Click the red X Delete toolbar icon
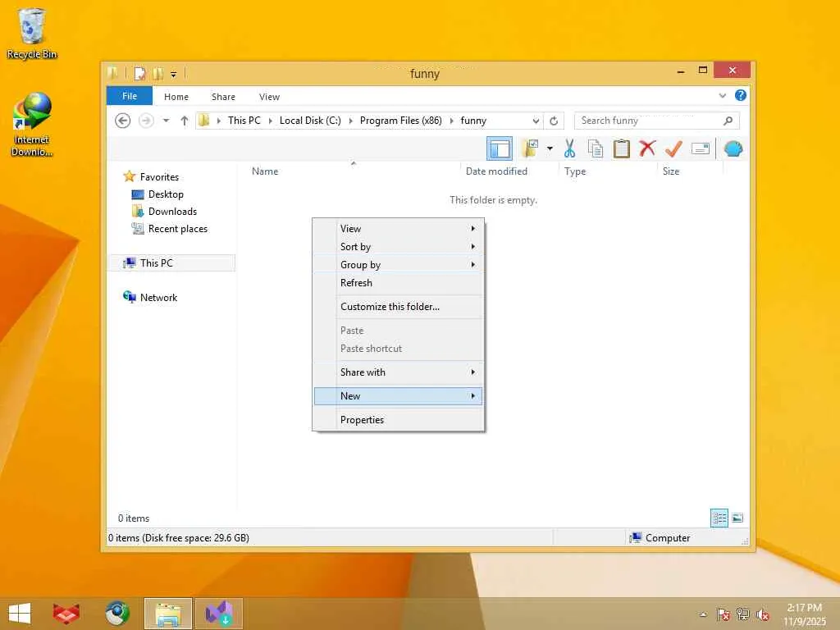The height and width of the screenshot is (630, 840). point(647,148)
